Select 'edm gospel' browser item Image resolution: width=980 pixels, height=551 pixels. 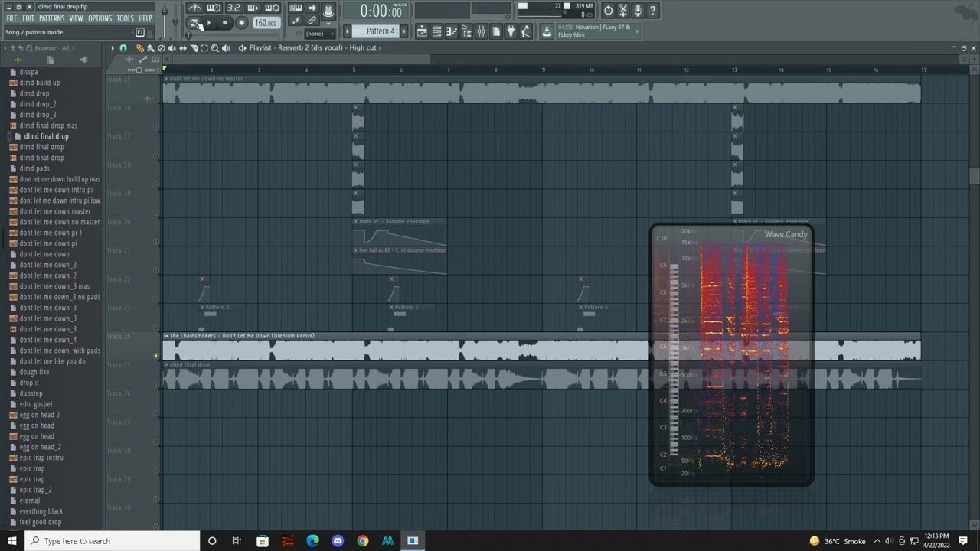[36, 404]
